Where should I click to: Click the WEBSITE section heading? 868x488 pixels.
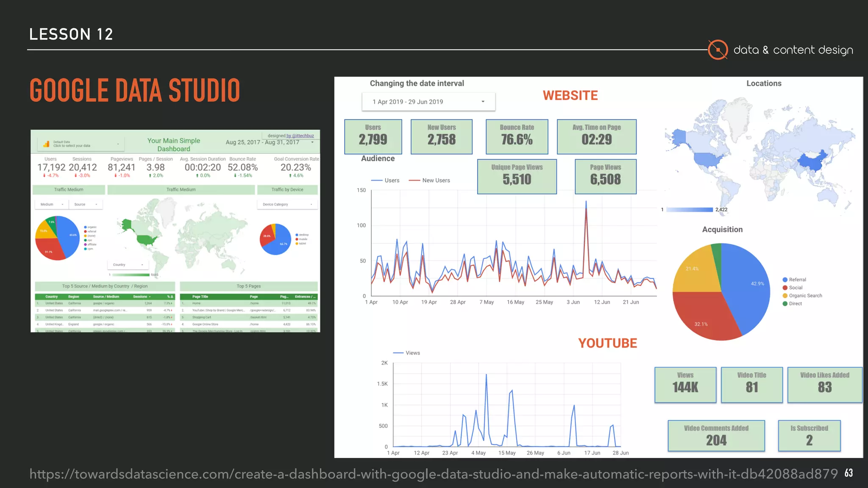[x=570, y=96]
